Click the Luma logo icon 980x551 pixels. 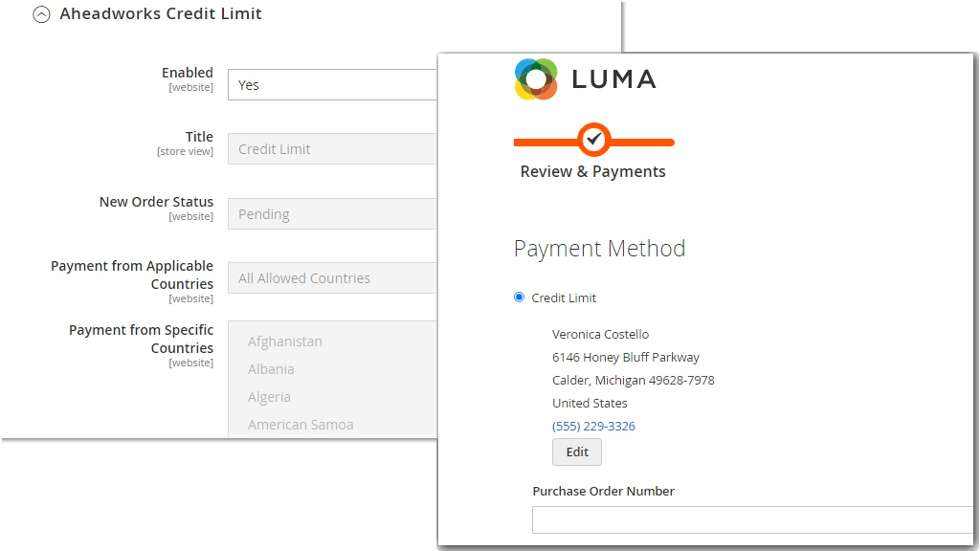tap(536, 79)
